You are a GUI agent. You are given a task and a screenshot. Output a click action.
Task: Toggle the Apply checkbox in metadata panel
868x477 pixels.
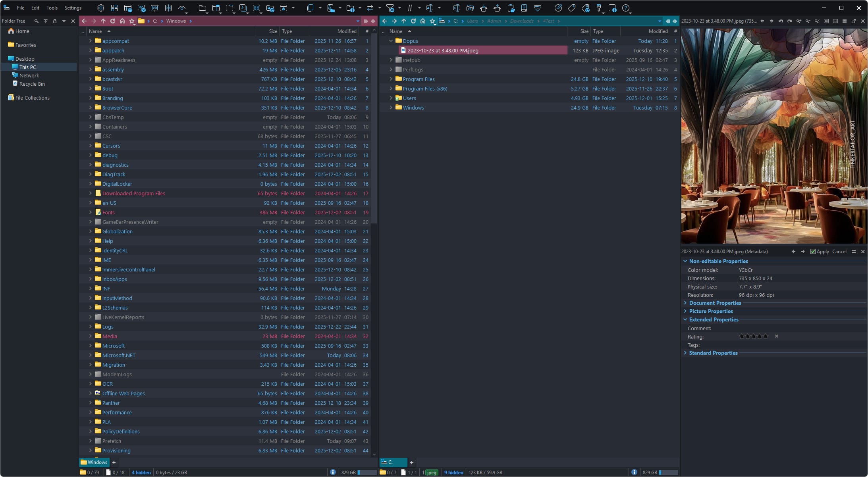coord(813,252)
